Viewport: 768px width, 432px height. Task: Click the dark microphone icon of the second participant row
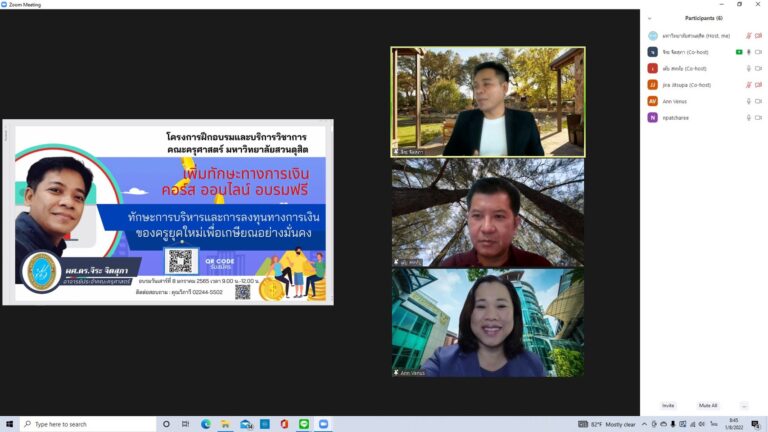point(748,52)
